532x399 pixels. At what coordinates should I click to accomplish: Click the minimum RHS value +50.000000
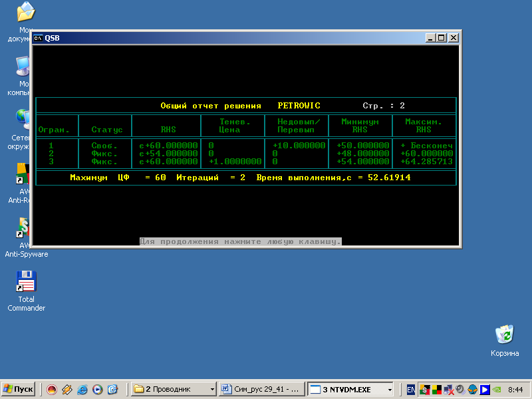click(362, 146)
